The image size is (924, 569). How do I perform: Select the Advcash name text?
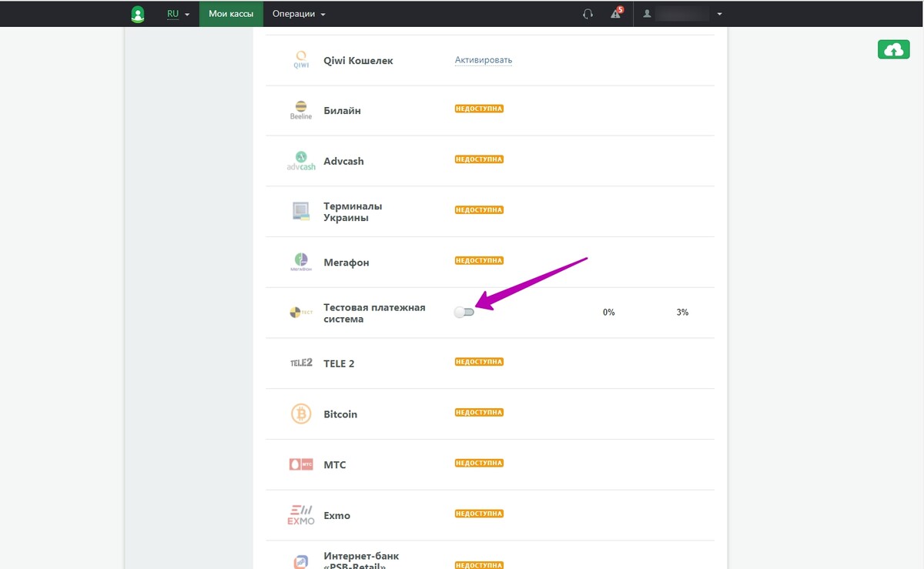(x=343, y=162)
